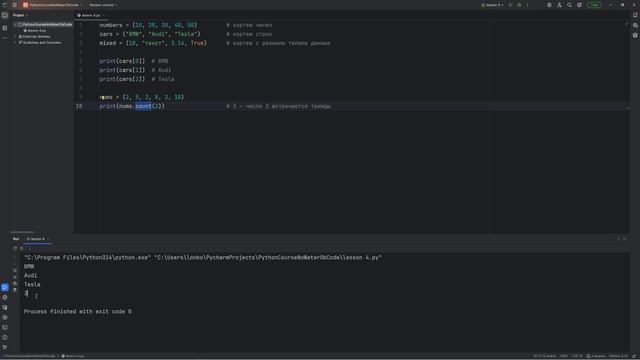Click the Debug bug icon in the toolbar
This screenshot has width=640, height=360.
tap(519, 5)
